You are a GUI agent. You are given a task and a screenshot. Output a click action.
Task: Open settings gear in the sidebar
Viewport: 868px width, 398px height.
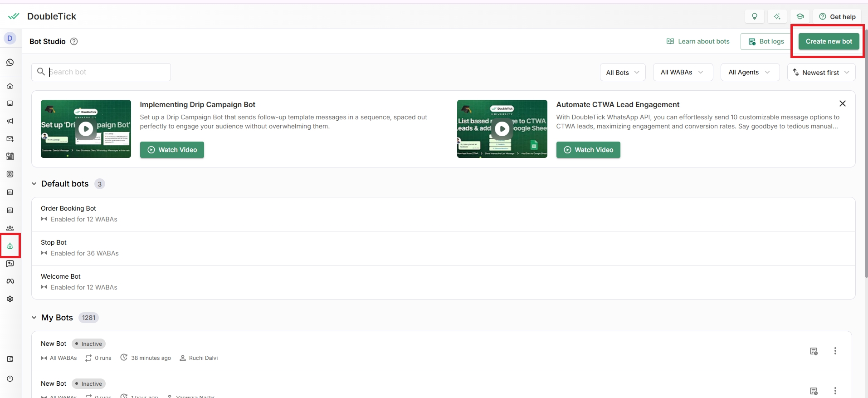click(10, 299)
